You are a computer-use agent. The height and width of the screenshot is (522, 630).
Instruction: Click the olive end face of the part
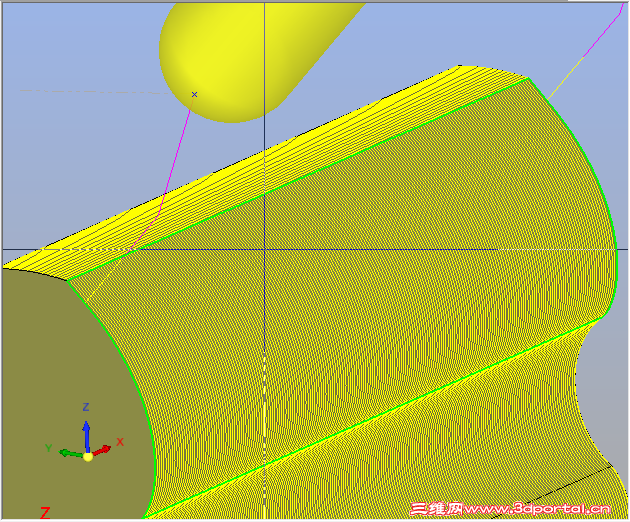[x=72, y=394]
